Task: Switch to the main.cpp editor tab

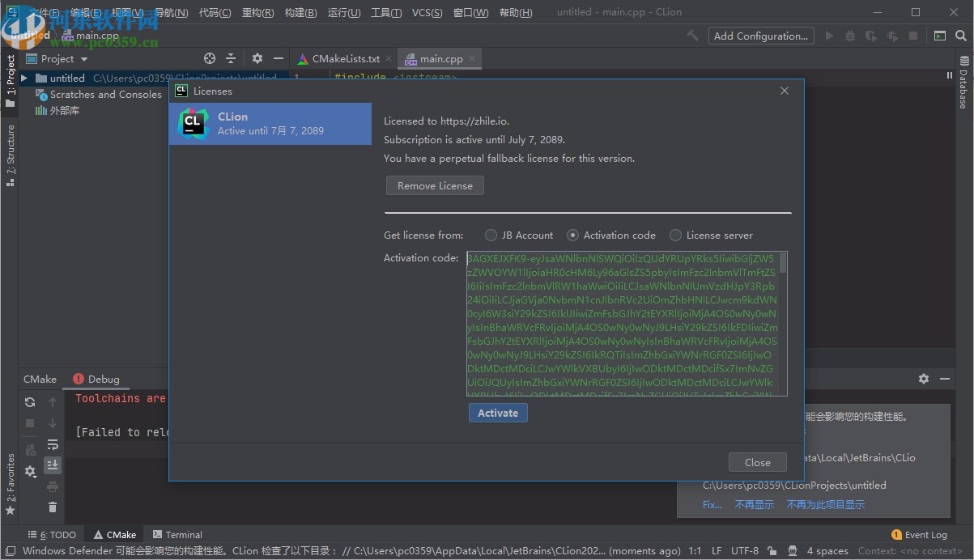Action: coord(440,58)
